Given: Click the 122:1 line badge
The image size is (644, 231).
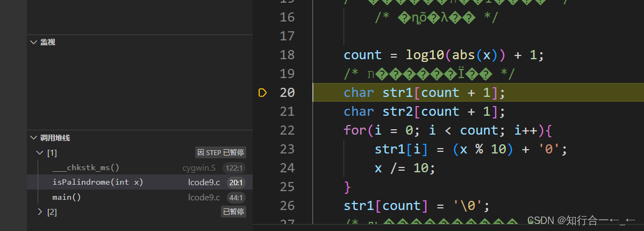Looking at the screenshot, I should pos(234,167).
